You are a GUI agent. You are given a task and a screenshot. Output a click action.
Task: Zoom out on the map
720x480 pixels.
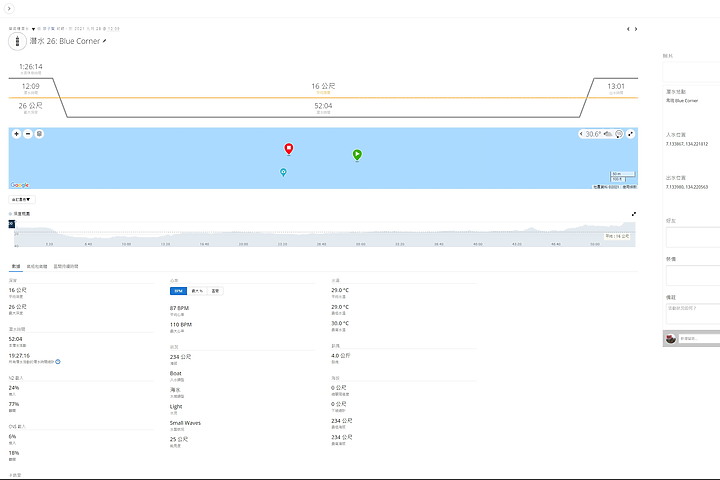coord(28,134)
